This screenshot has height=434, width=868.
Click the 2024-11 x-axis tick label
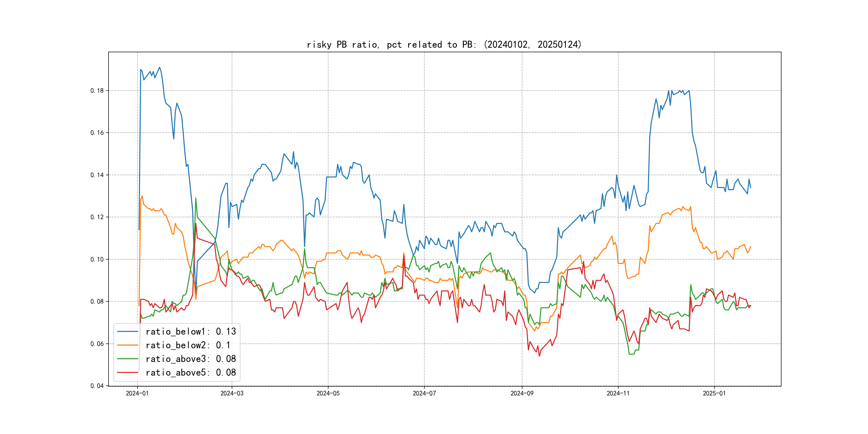pos(618,393)
